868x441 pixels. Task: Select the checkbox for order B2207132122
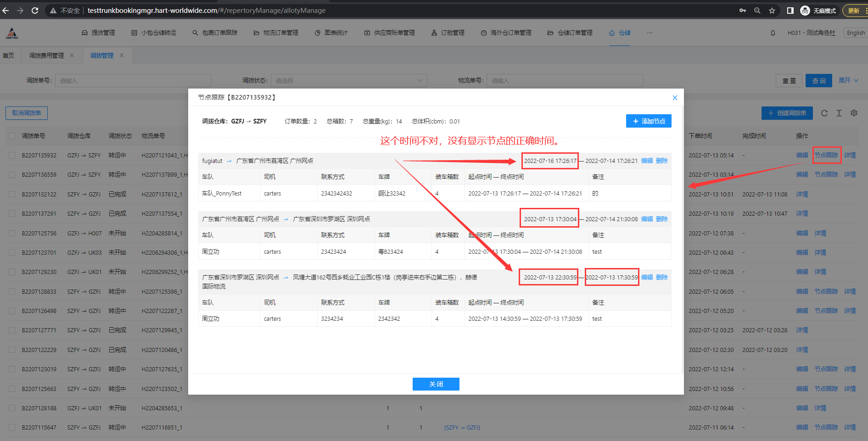pyautogui.click(x=12, y=195)
